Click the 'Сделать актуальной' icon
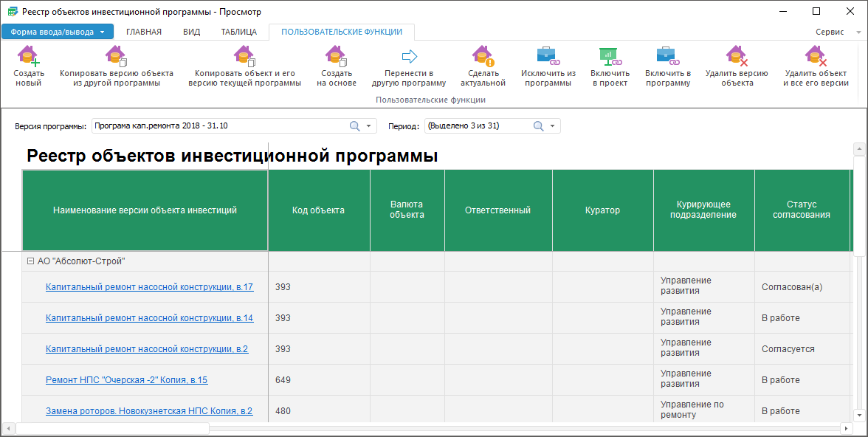 (x=483, y=57)
